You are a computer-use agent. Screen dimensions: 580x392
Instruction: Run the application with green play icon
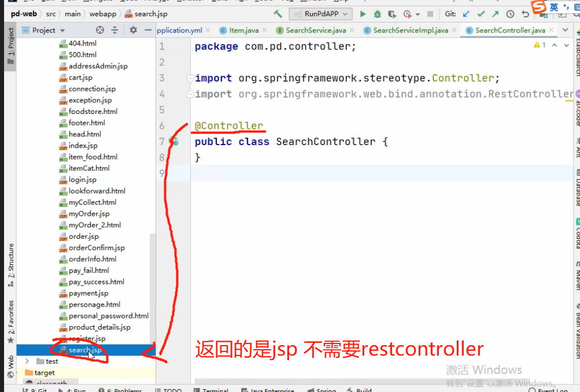click(363, 14)
